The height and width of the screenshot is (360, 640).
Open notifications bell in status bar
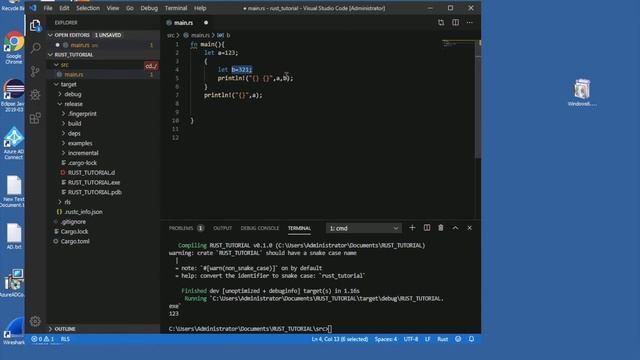point(471,339)
